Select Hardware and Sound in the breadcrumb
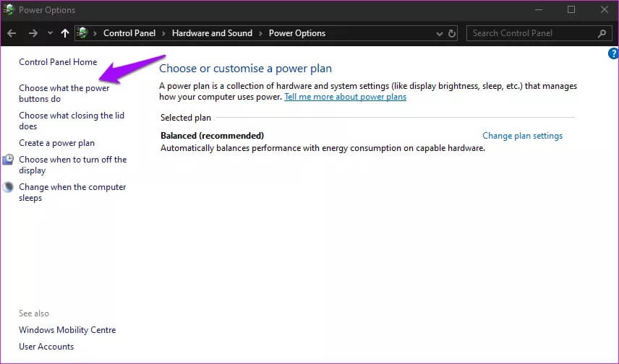619x364 pixels. tap(212, 33)
